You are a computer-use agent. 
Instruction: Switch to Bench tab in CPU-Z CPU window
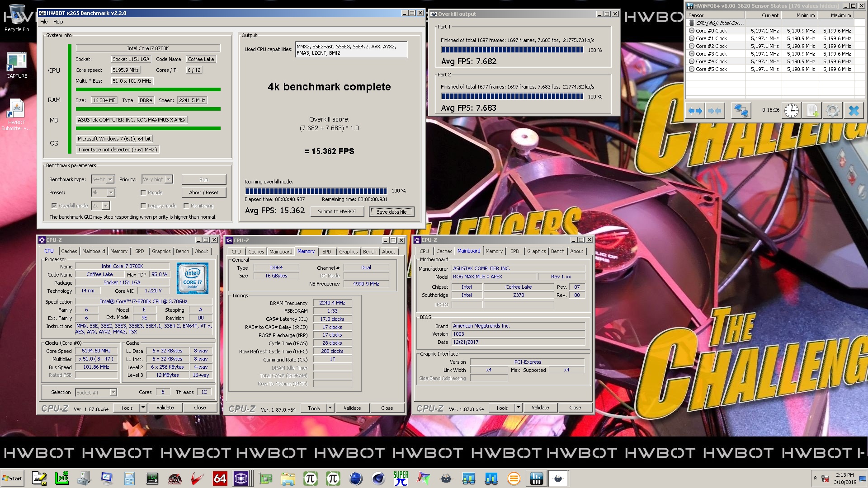183,251
